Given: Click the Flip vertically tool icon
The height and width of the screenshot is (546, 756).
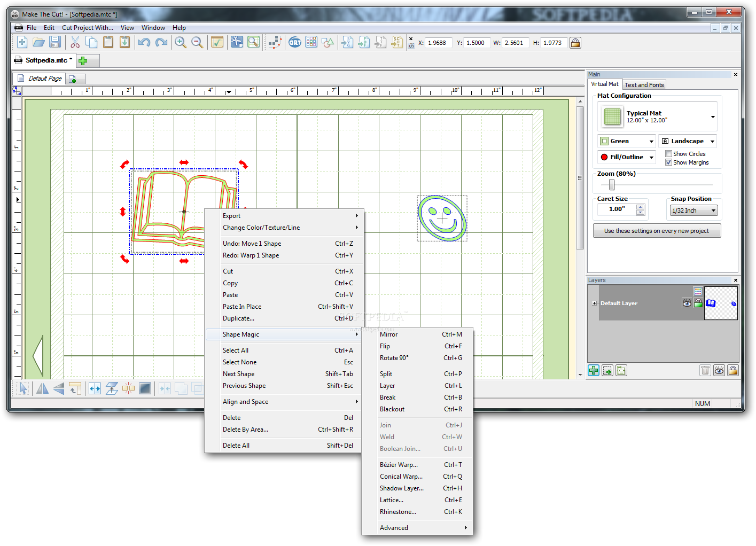Looking at the screenshot, I should [x=58, y=388].
